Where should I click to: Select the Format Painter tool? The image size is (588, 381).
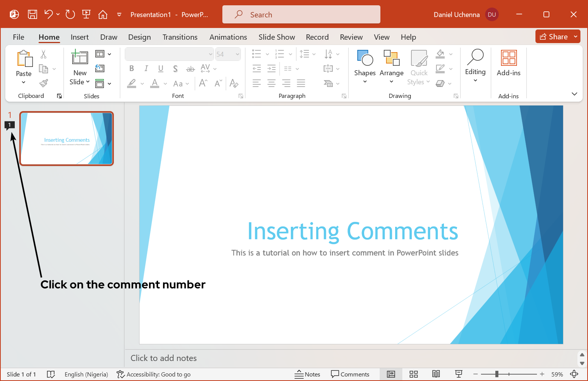tap(43, 83)
